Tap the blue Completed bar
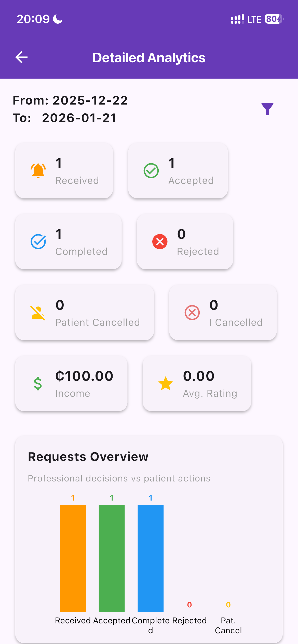298x644 pixels. point(151,558)
